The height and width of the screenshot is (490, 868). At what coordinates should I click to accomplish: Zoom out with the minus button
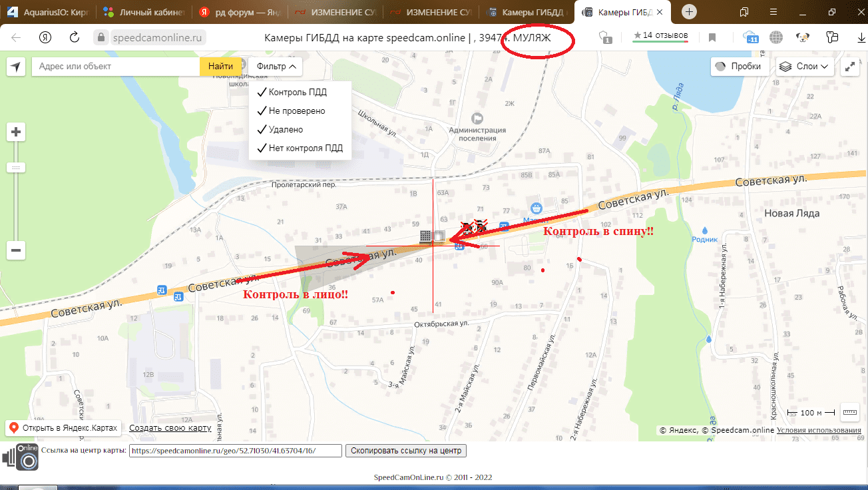coord(16,250)
